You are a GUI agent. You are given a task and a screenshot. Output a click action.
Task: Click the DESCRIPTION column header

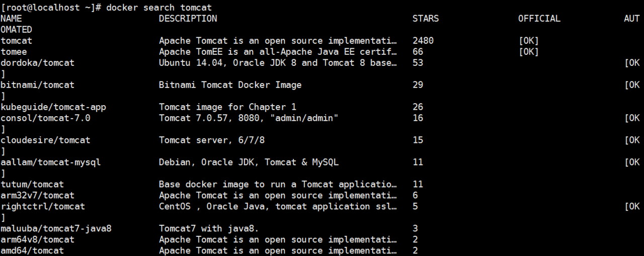[x=188, y=19]
